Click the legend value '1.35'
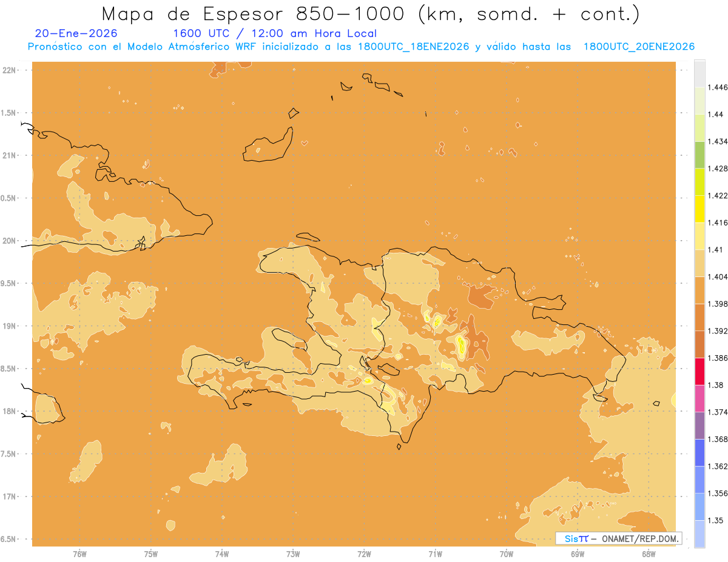728x562 pixels. click(x=715, y=520)
